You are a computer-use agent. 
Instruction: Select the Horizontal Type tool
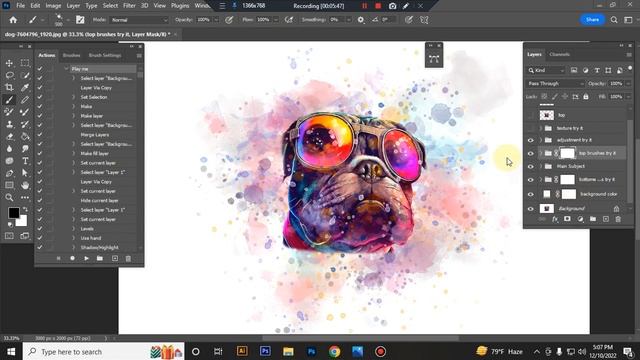pyautogui.click(x=25, y=161)
